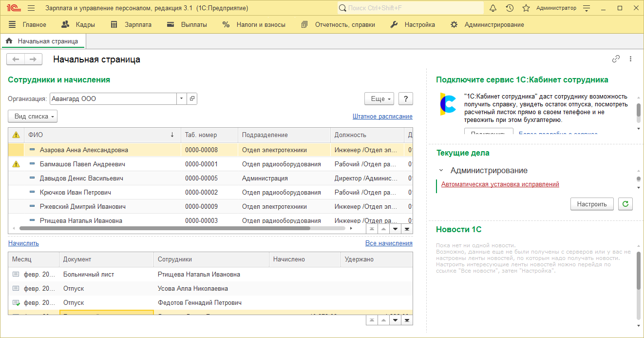Click warning icon column header in employee table
The width and height of the screenshot is (644, 338).
coord(16,135)
